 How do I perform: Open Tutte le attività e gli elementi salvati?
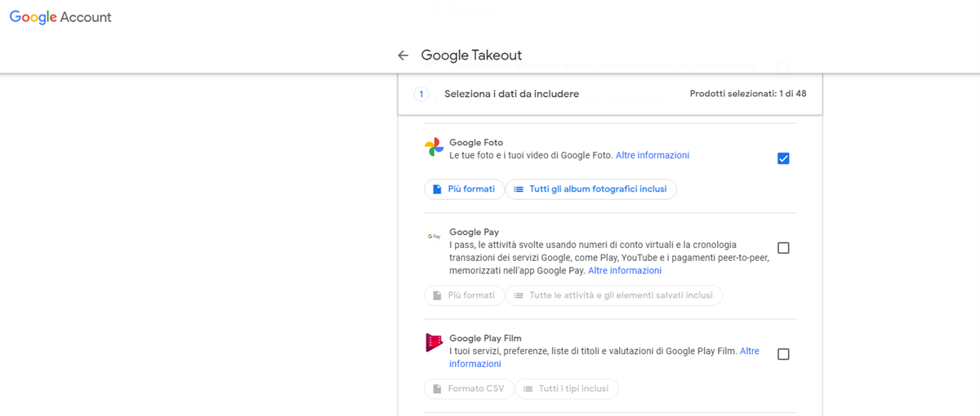[613, 295]
